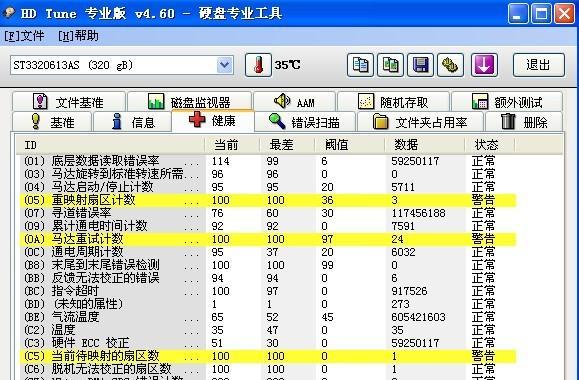Viewport: 579px width, 380px height.
Task: Switch to the 磁盘监视器 tab
Action: coord(189,101)
